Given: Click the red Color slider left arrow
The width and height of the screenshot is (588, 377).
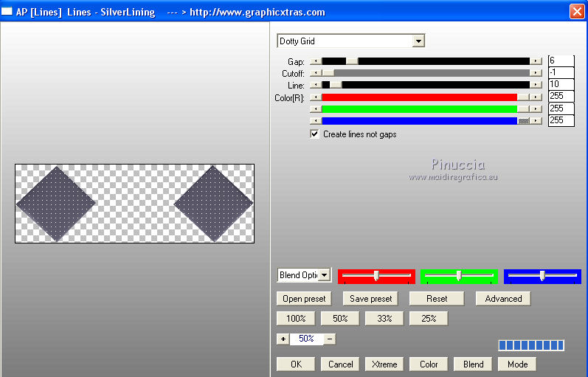Looking at the screenshot, I should pos(316,97).
